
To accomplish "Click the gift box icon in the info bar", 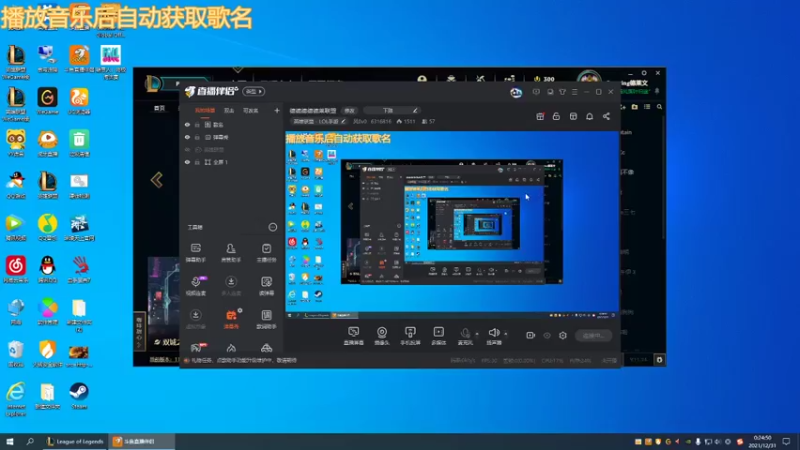I will pyautogui.click(x=540, y=116).
